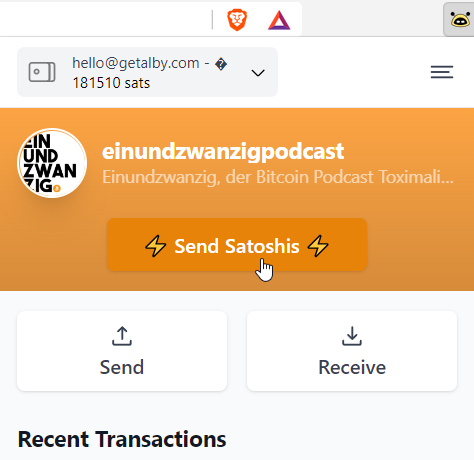Click the einundzwanzigpodcast title
Viewport: 474px width, 460px height.
[223, 151]
